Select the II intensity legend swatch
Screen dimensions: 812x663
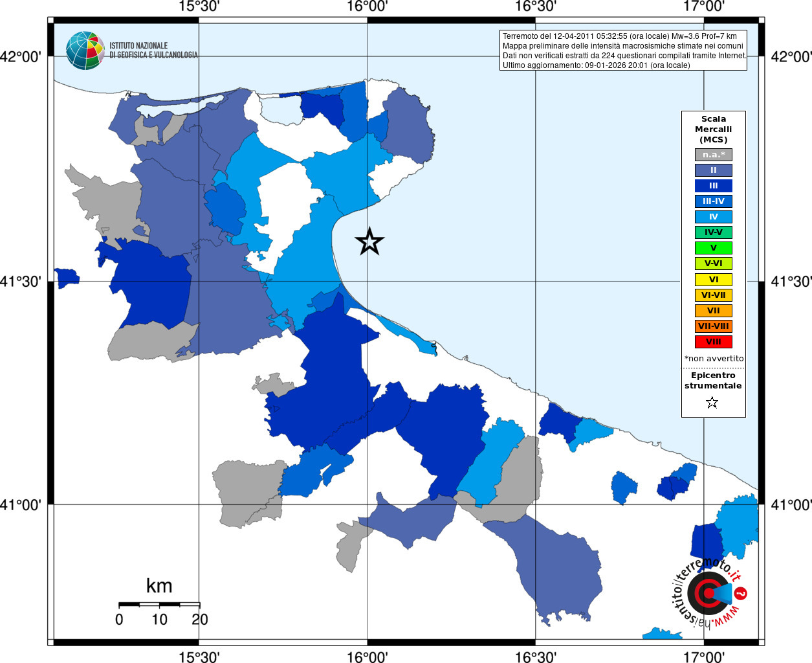click(714, 170)
